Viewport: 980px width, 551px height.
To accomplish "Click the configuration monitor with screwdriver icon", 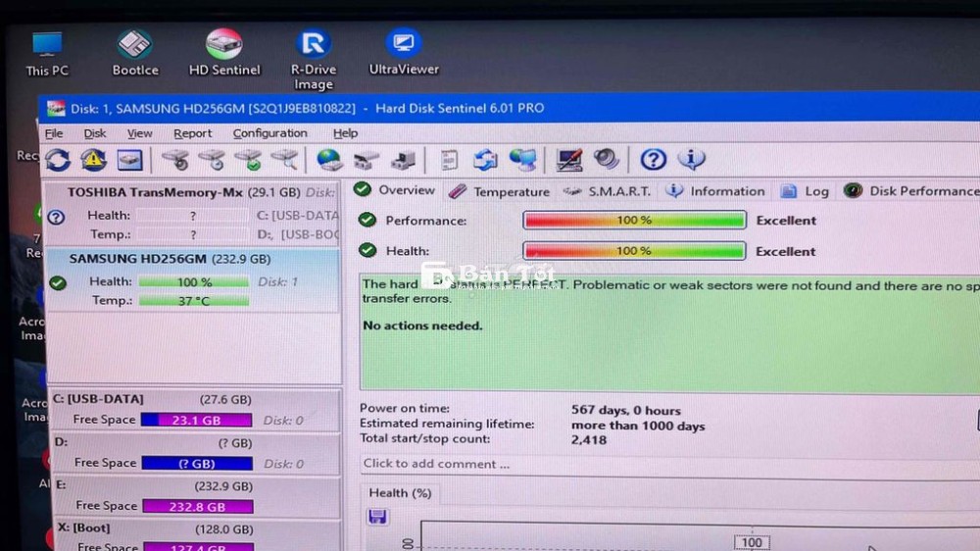I will pos(568,160).
